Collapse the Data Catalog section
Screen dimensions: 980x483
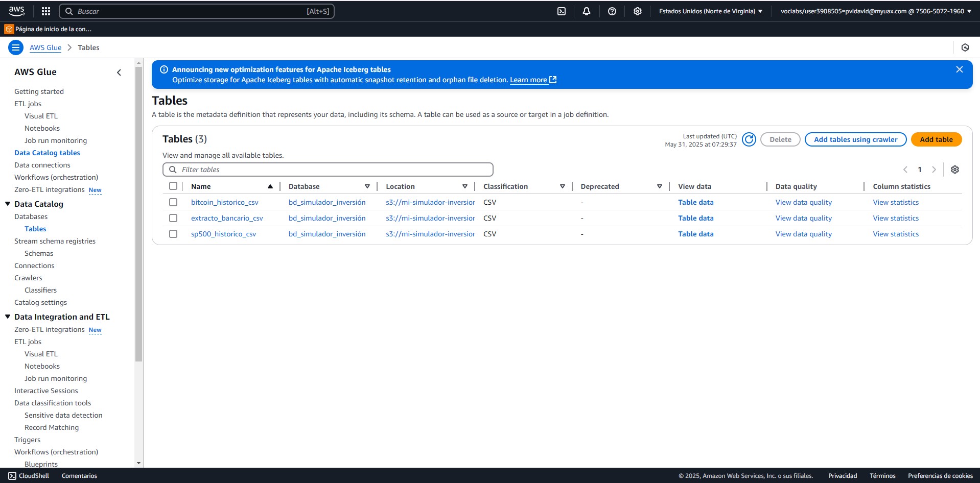pyautogui.click(x=8, y=204)
